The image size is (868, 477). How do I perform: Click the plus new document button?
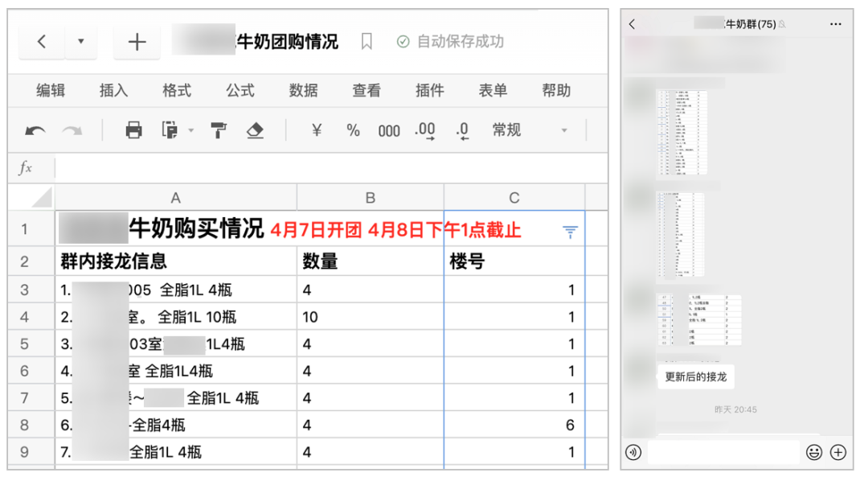137,42
